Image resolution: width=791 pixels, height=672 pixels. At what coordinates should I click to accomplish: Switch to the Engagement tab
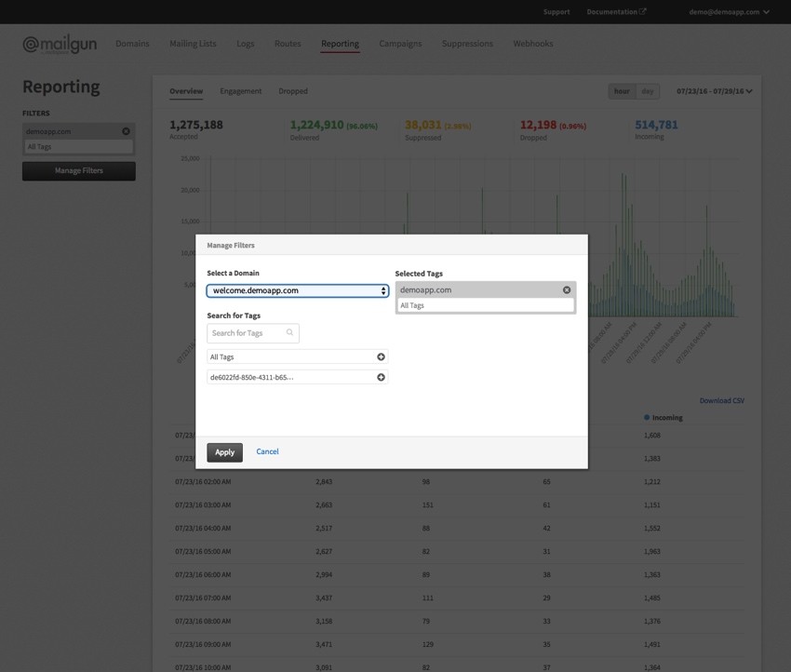pos(241,91)
